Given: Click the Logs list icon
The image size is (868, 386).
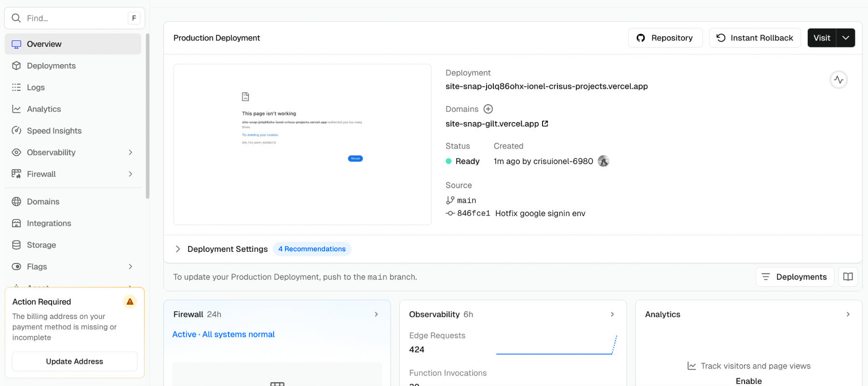Looking at the screenshot, I should 16,87.
